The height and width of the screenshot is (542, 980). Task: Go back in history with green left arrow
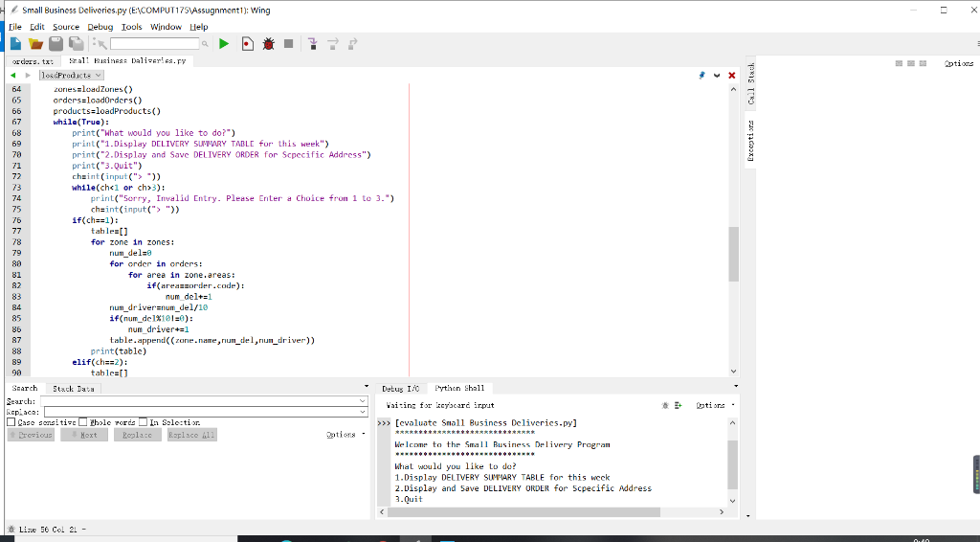coord(12,75)
